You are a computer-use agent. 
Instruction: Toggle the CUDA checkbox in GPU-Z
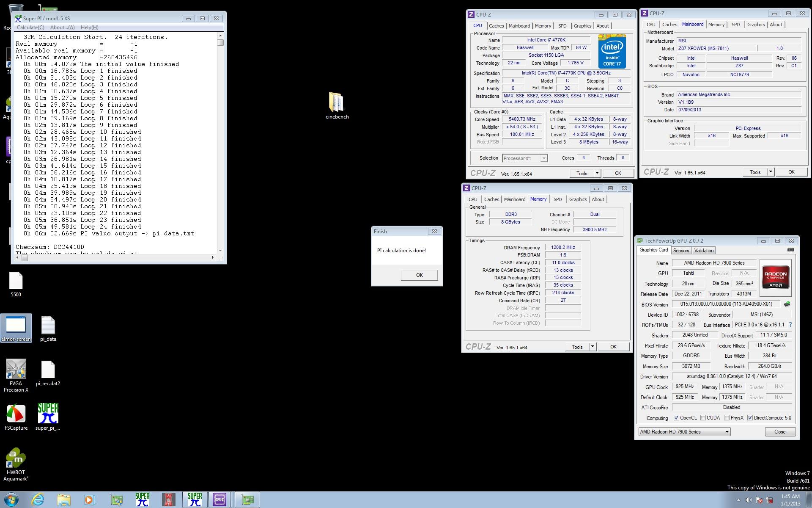point(703,418)
